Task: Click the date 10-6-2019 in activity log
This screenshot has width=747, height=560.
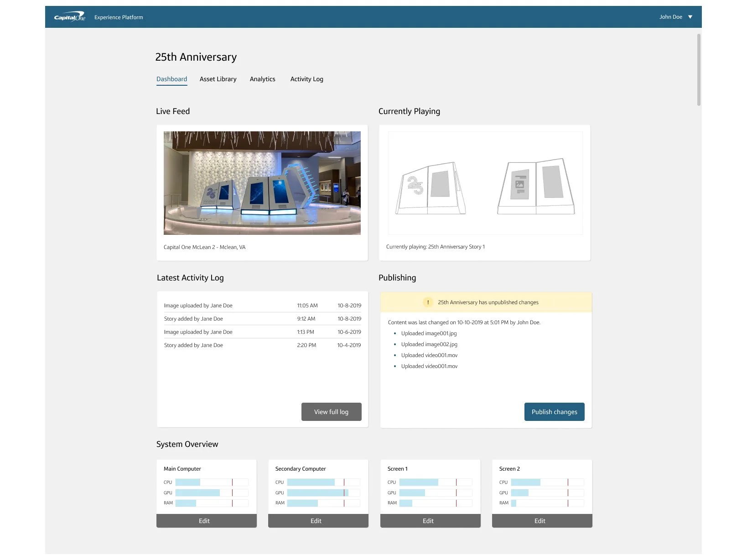Action: click(x=349, y=332)
